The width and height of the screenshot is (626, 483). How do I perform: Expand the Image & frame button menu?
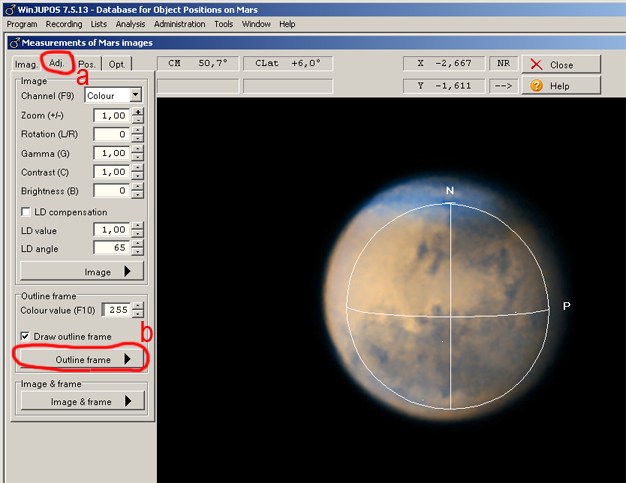tap(83, 401)
